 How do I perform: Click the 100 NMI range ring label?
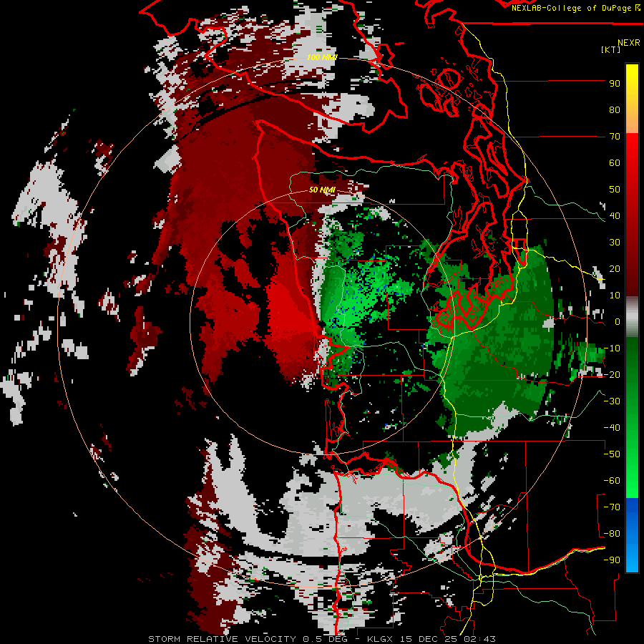click(321, 57)
